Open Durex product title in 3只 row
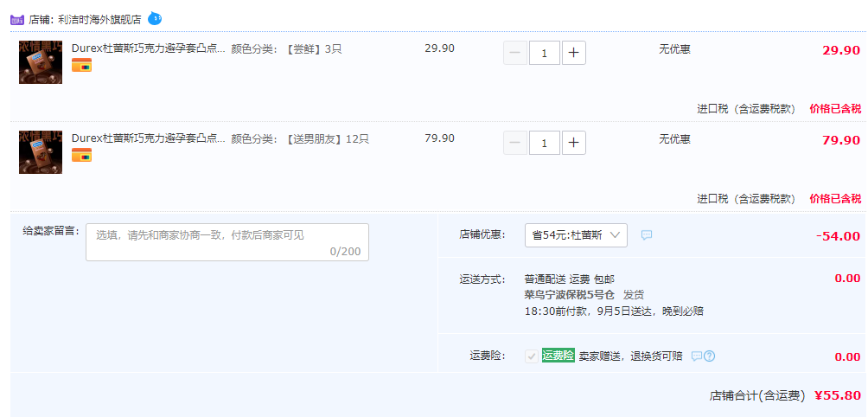 click(x=149, y=48)
